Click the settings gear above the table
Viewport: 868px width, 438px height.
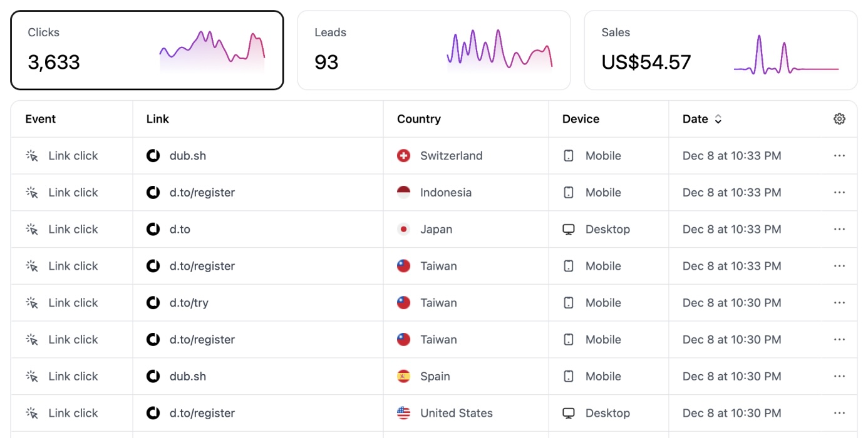pyautogui.click(x=839, y=118)
